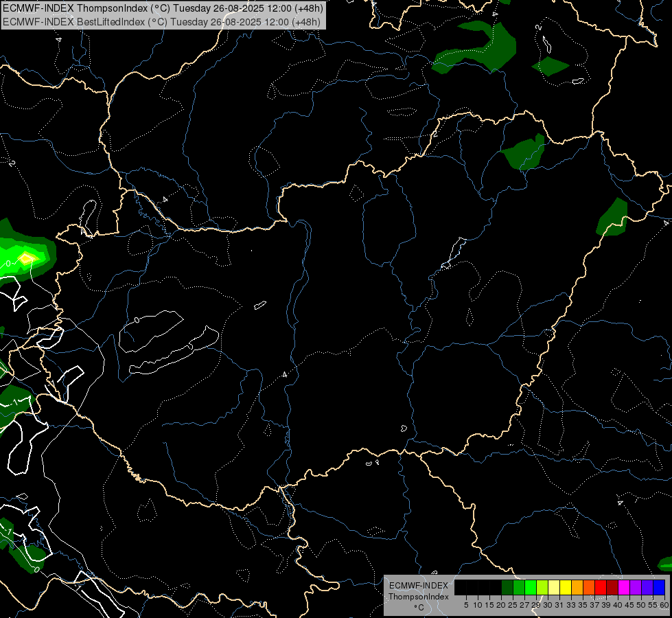Viewport: 672px width, 618px height.
Task: Click legend tick value 45
Action: [x=630, y=605]
